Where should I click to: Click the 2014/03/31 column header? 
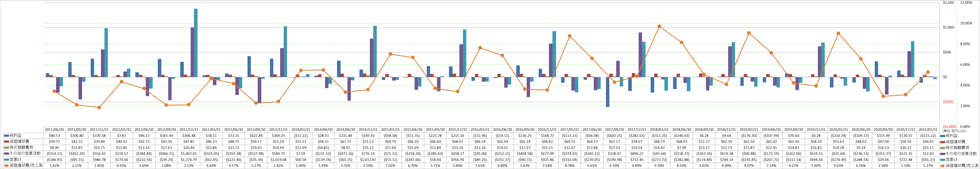pyautogui.click(x=301, y=129)
